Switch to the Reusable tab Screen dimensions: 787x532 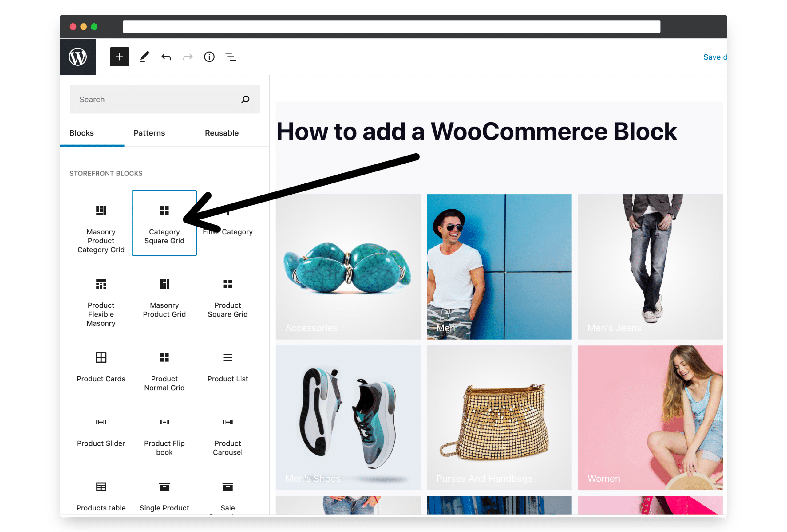pos(222,133)
